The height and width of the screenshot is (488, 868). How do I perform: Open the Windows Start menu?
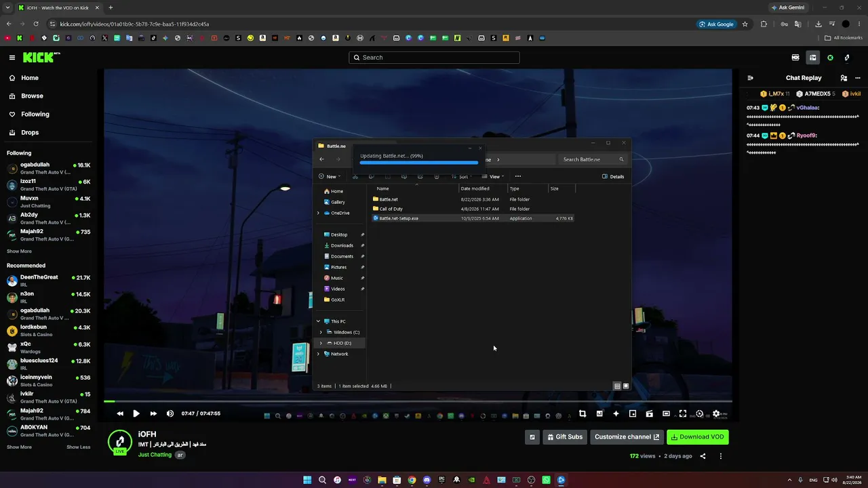point(307,480)
